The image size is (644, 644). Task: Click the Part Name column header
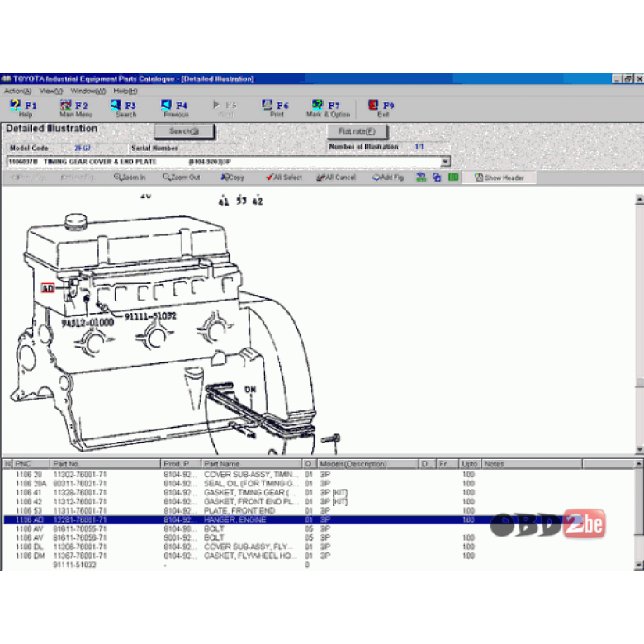pos(251,464)
